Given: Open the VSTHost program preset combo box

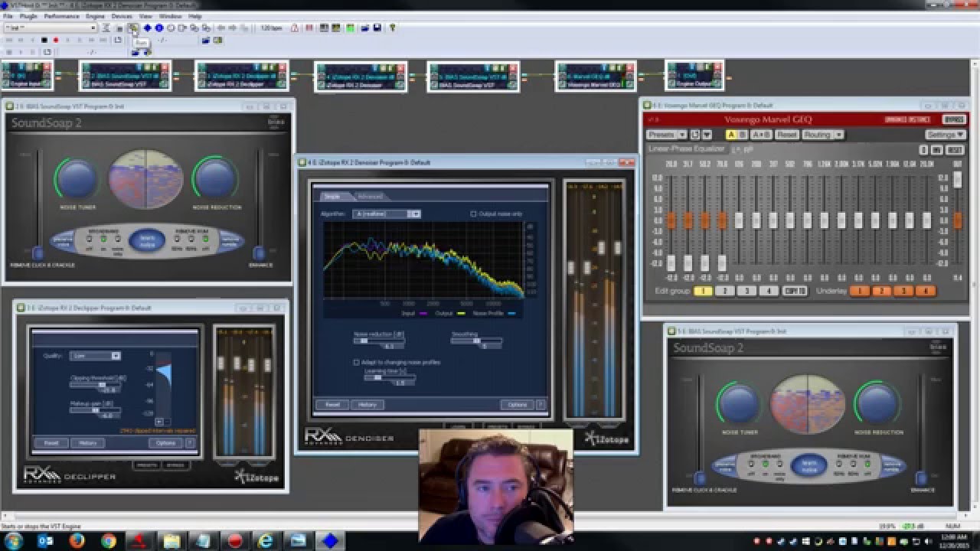Looking at the screenshot, I should tap(51, 28).
